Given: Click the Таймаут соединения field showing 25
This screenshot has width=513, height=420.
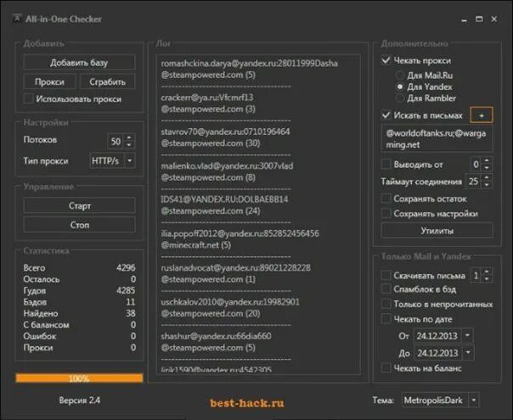Looking at the screenshot, I should coord(473,182).
